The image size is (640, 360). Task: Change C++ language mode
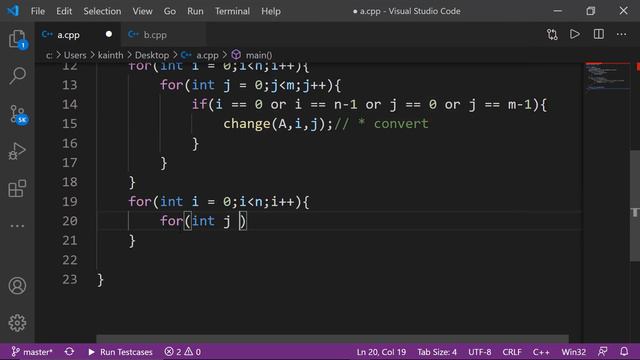[x=541, y=351]
